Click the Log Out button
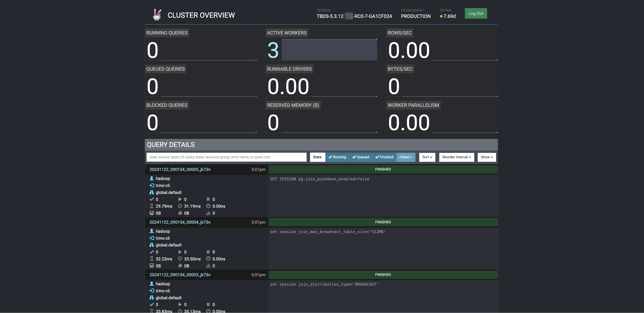 (475, 14)
